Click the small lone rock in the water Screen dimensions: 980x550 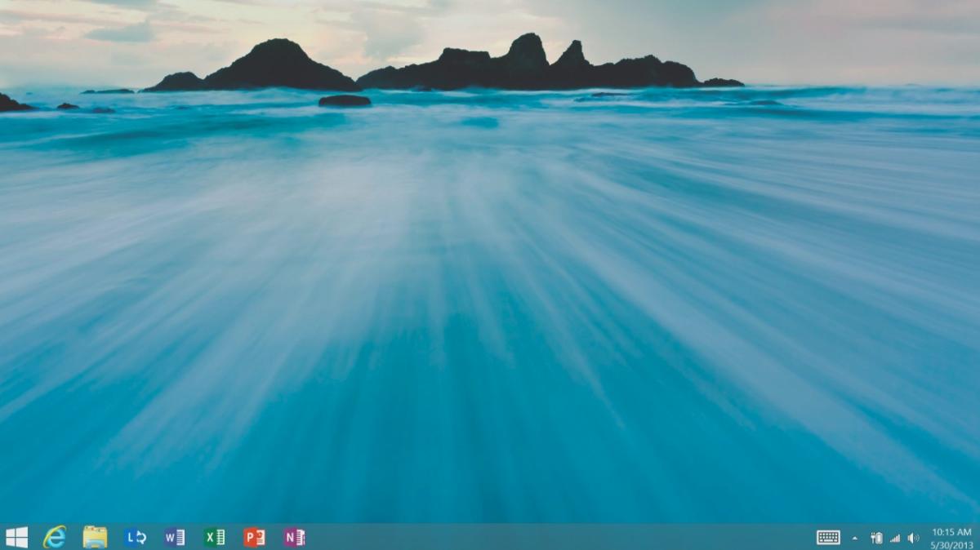click(344, 100)
